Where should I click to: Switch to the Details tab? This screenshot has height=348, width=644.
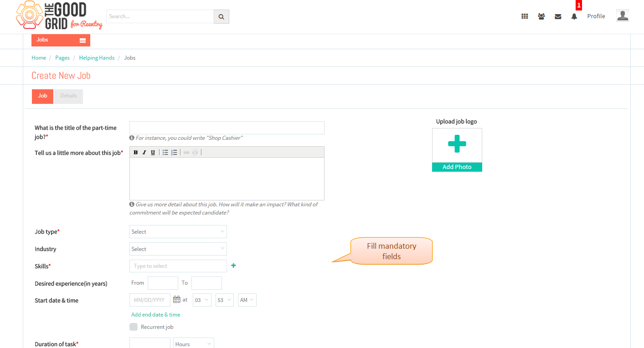pos(69,96)
